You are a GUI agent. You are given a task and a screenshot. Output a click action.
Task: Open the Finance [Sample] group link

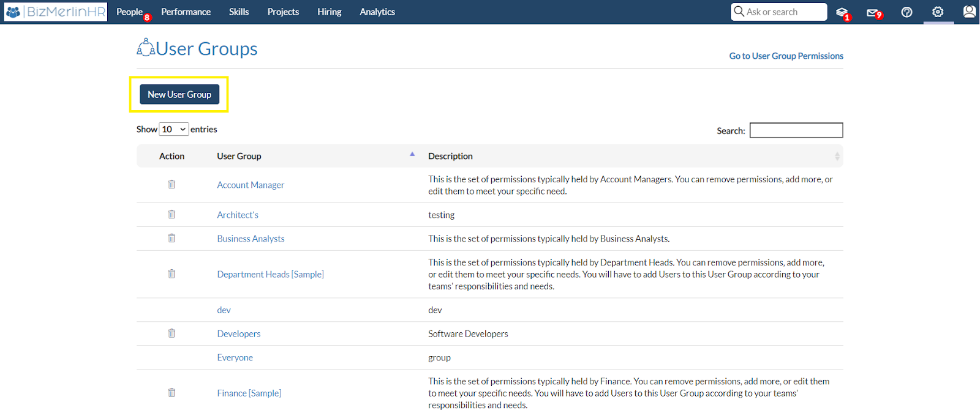249,393
